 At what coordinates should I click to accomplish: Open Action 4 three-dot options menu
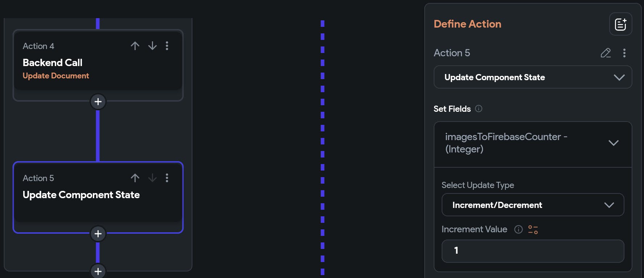167,46
